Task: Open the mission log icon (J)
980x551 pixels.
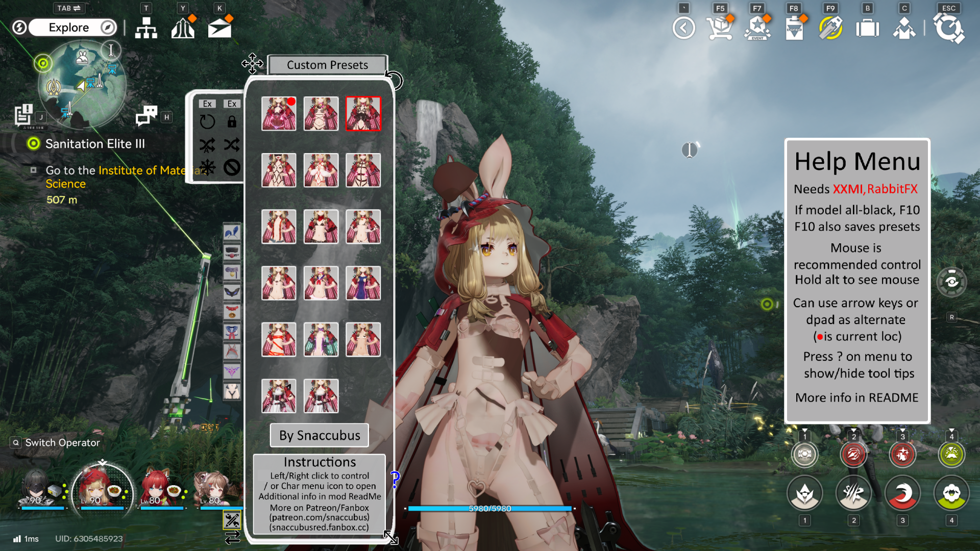Action: (x=23, y=114)
